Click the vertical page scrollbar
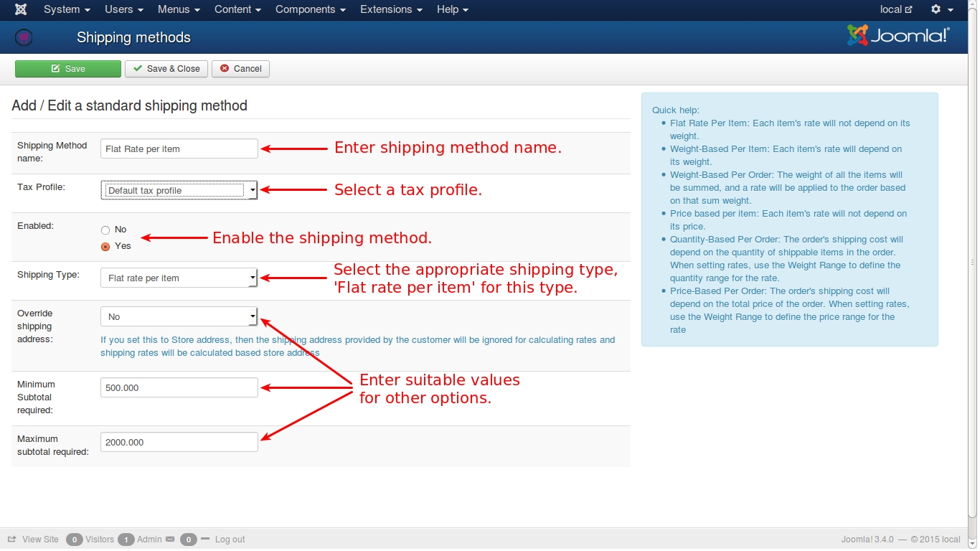This screenshot has width=980, height=551. (x=972, y=264)
